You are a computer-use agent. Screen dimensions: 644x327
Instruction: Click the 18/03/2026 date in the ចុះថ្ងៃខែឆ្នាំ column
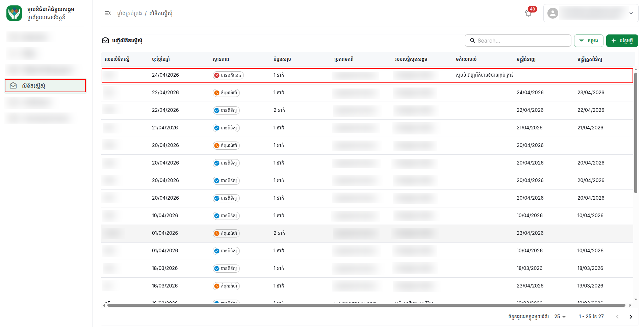tap(165, 268)
